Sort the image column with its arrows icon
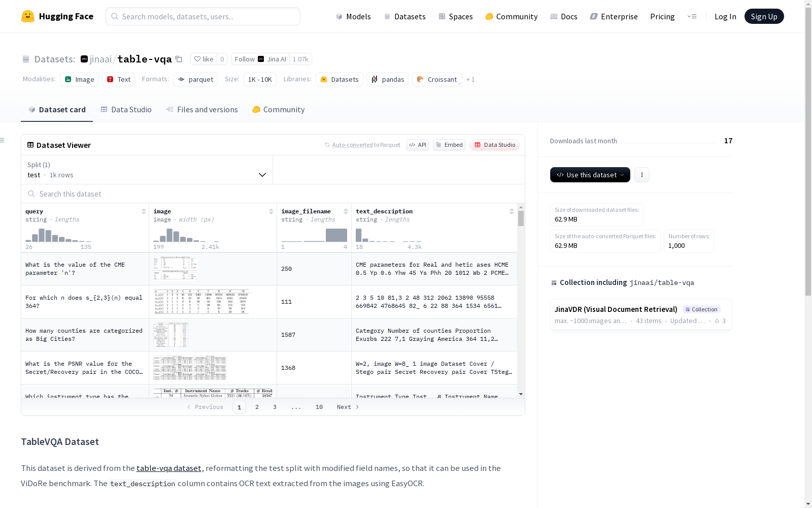This screenshot has width=812, height=508. click(271, 211)
